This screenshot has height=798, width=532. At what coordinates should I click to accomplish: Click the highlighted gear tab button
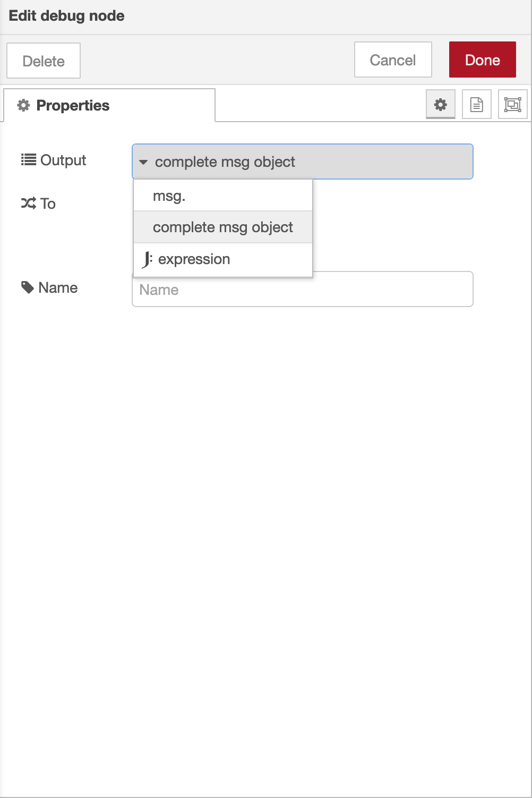click(440, 105)
